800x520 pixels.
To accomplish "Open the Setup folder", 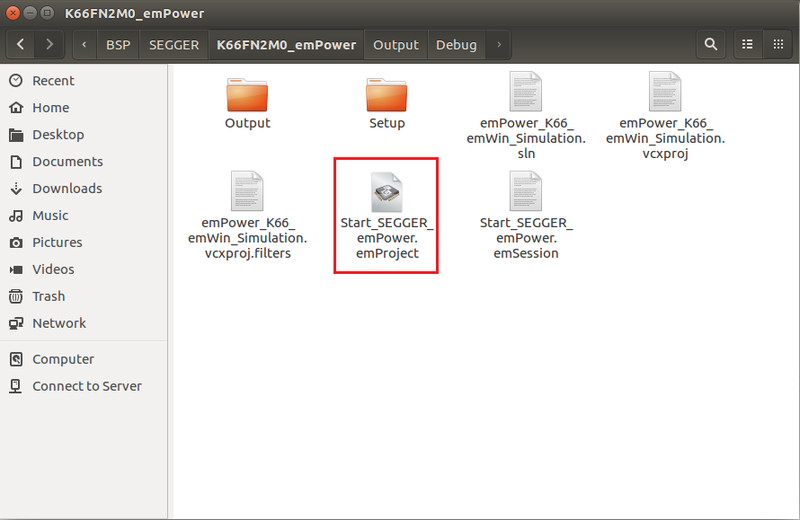I will click(x=387, y=94).
